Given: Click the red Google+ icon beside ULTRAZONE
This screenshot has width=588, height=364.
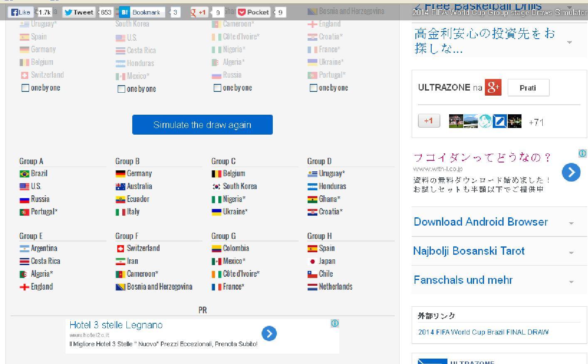Looking at the screenshot, I should tap(493, 87).
